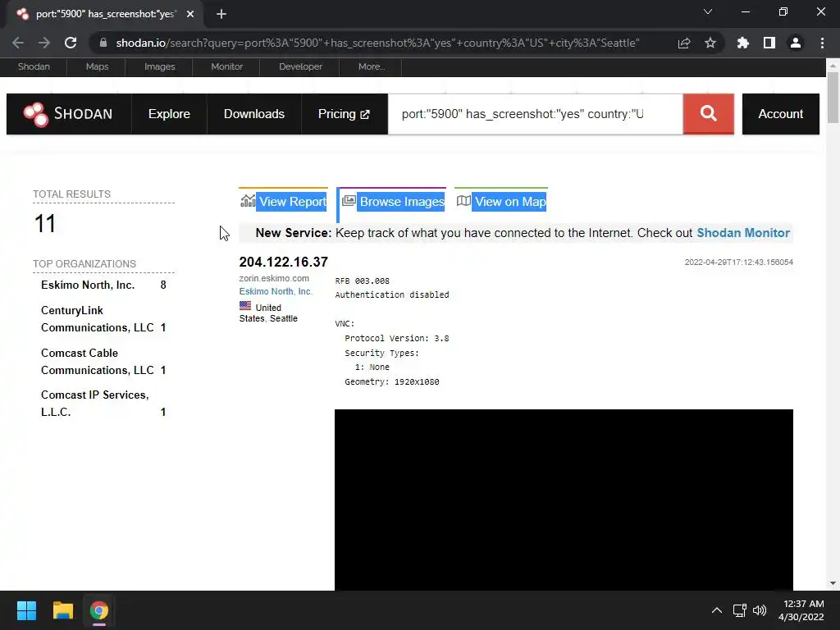
Task: Click the United States flag icon
Action: tap(244, 306)
